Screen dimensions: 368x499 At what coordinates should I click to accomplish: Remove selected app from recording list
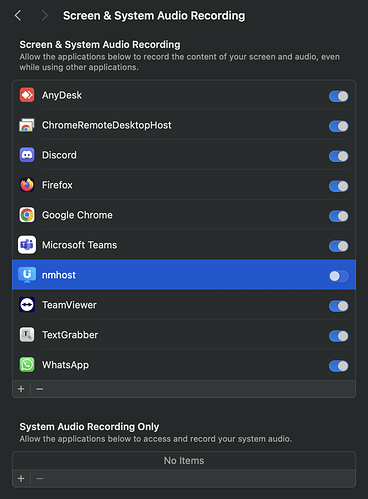(40, 389)
